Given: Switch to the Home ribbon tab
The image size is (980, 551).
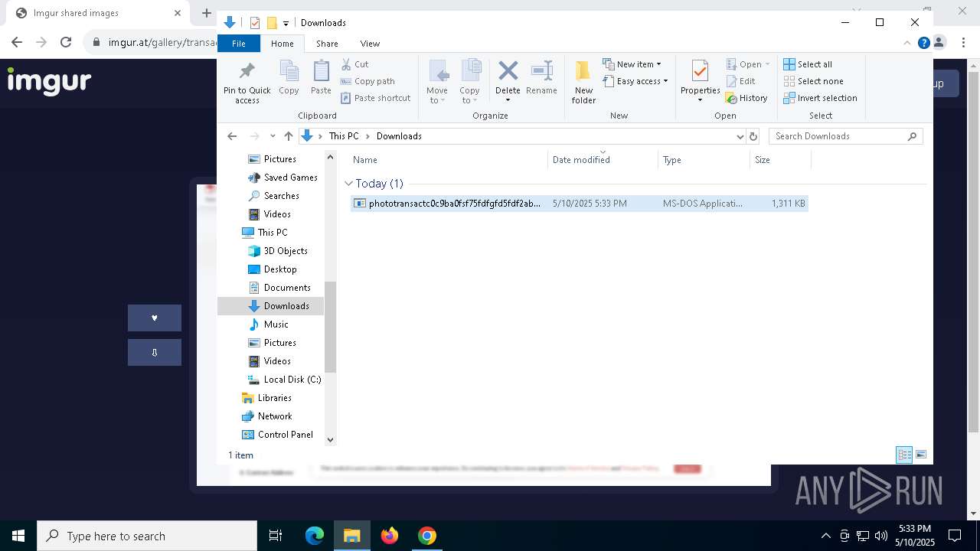Looking at the screenshot, I should 282,44.
